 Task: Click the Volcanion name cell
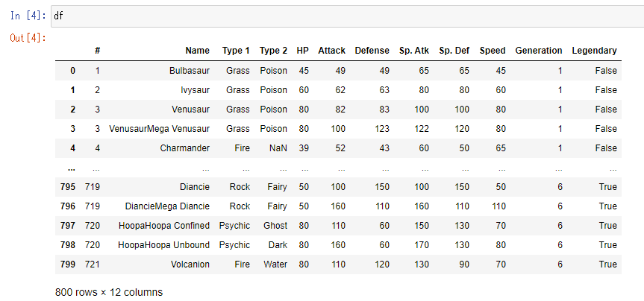[x=189, y=264]
